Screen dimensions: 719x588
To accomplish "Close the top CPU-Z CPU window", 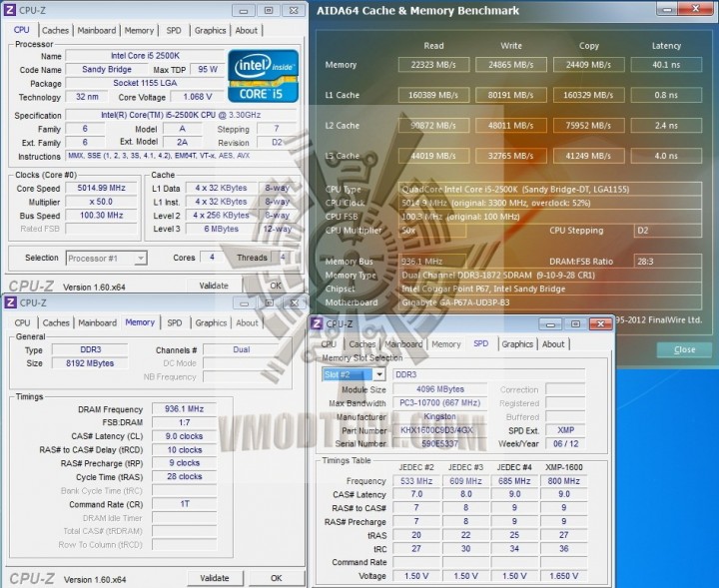I will [x=294, y=11].
